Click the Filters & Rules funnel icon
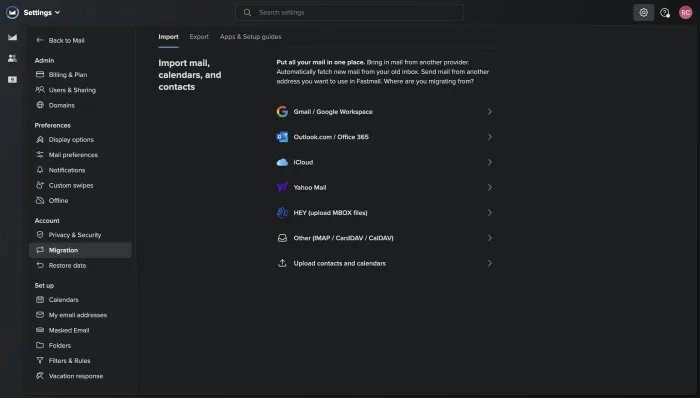 40,360
